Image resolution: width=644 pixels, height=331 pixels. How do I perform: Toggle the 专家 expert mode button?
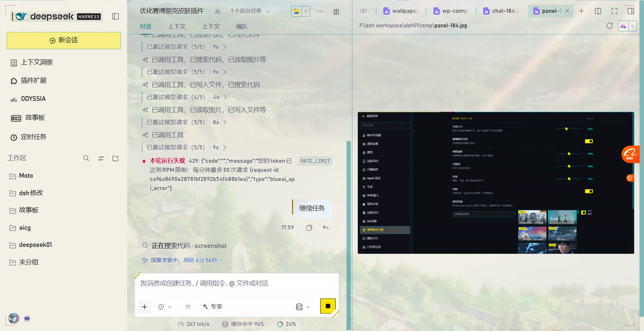tap(213, 307)
